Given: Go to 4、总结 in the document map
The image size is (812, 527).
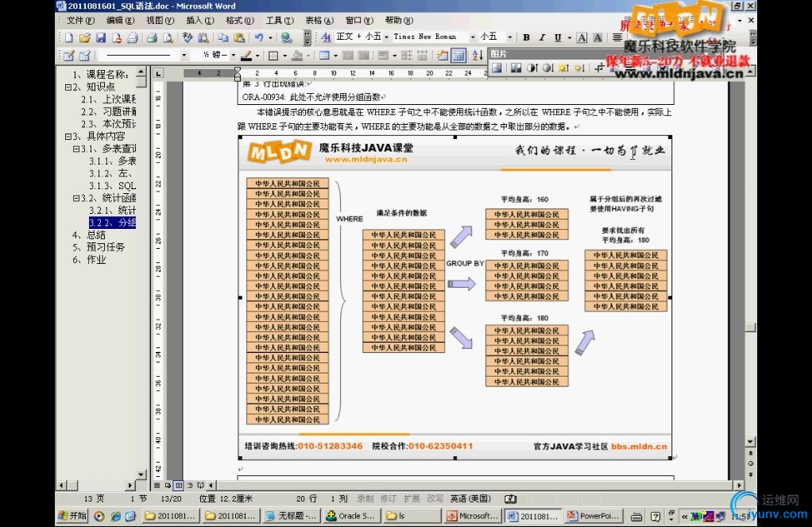Looking at the screenshot, I should 89,234.
